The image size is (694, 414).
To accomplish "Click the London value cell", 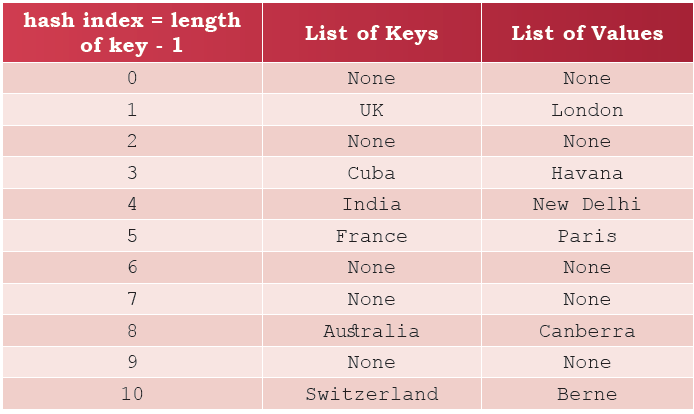I will point(587,110).
